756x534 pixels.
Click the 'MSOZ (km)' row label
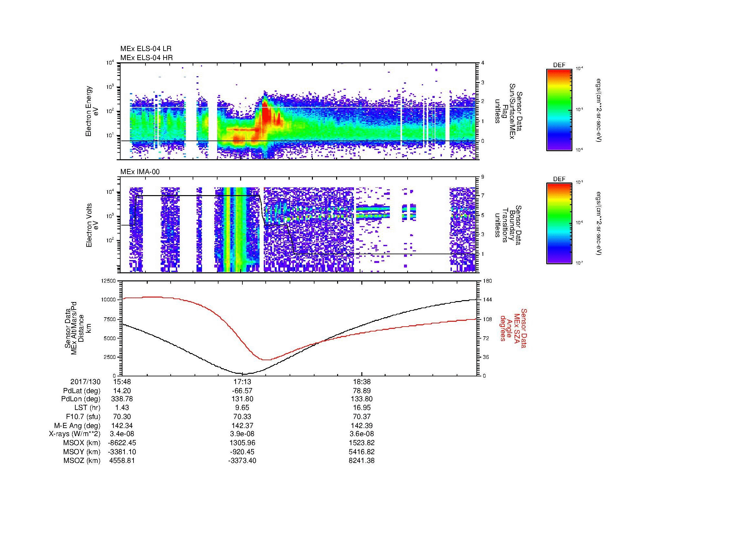tap(82, 461)
